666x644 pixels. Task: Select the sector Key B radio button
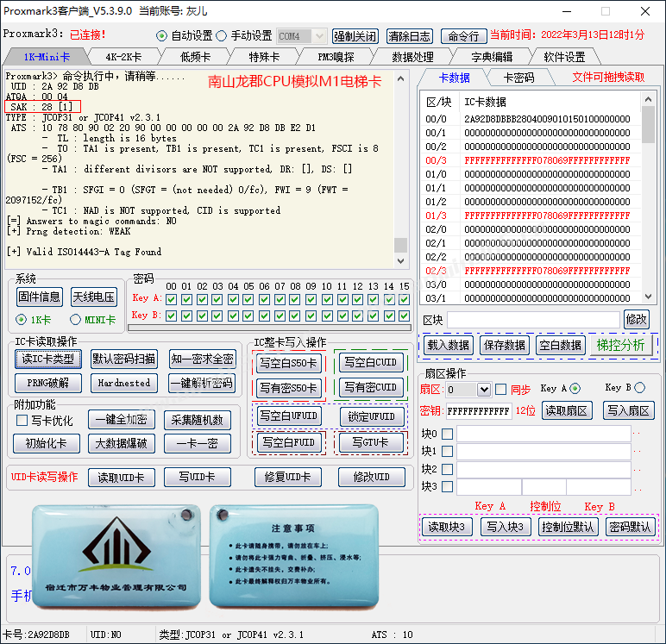(x=639, y=388)
